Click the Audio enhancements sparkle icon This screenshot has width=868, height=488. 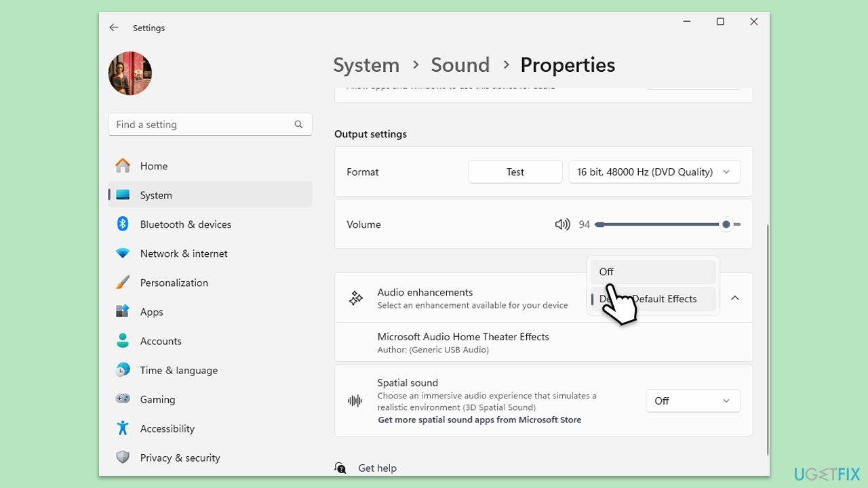pos(355,298)
